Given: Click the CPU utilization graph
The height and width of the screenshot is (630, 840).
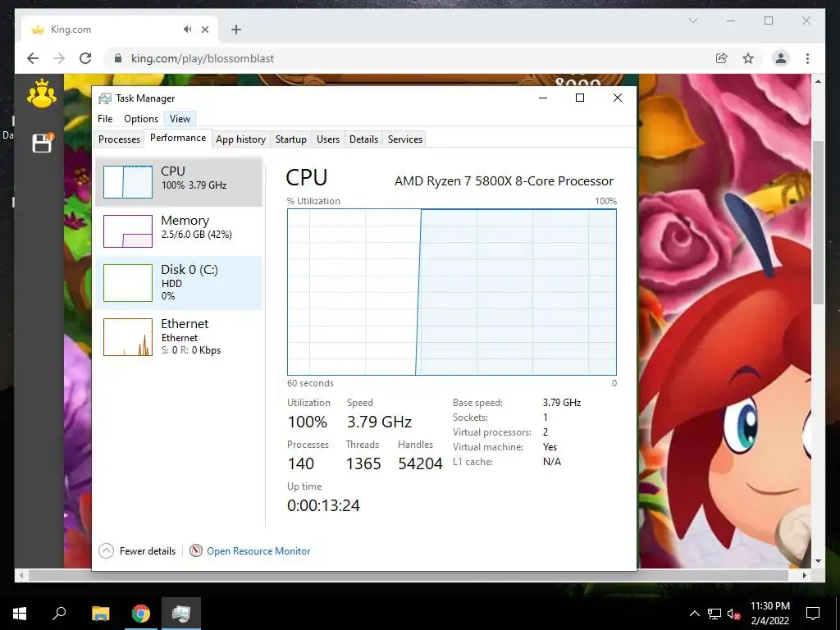Looking at the screenshot, I should (x=452, y=292).
